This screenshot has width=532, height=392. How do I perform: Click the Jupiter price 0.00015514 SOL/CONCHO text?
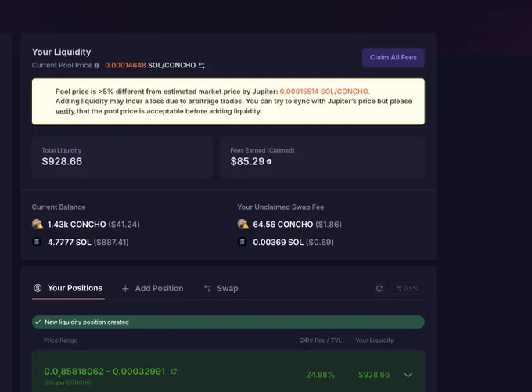(325, 92)
